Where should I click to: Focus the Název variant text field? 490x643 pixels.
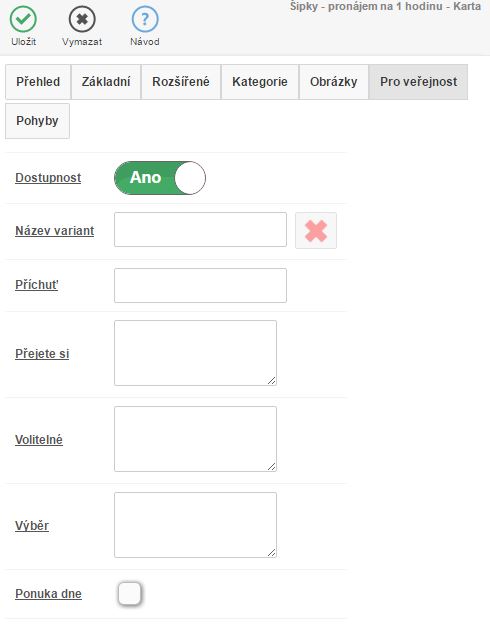click(x=201, y=230)
